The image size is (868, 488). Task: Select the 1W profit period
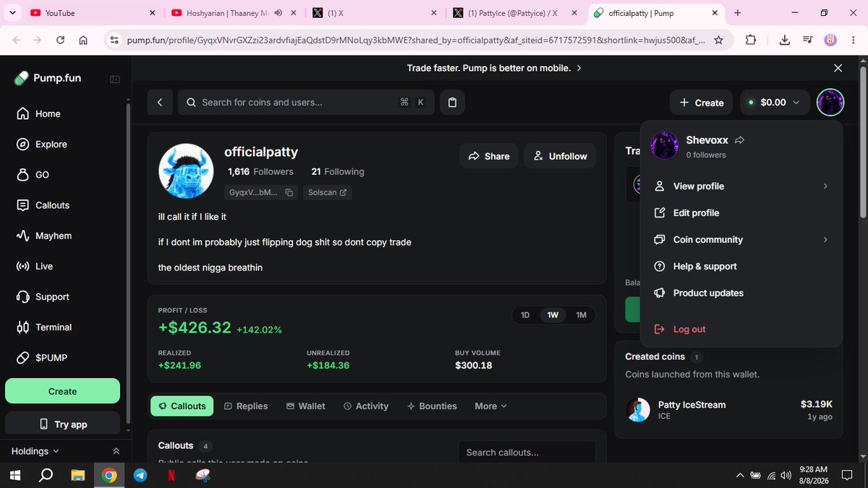(553, 315)
